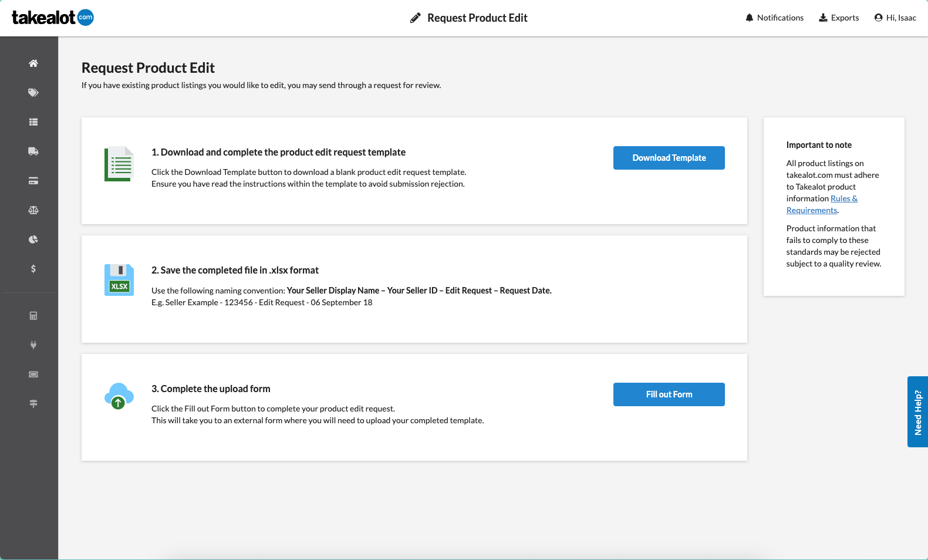The width and height of the screenshot is (928, 560).
Task: Click the credit card sidebar icon
Action: [x=33, y=181]
